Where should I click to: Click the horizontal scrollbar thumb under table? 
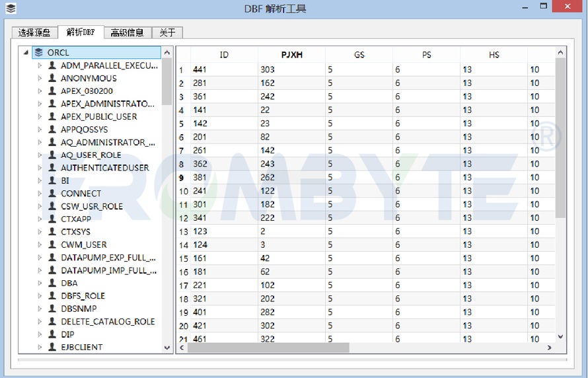click(268, 348)
